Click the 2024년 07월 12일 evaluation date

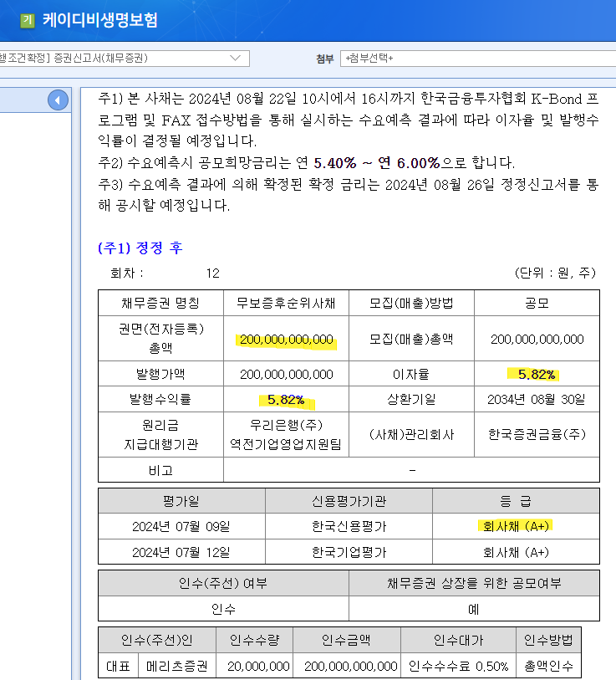coord(181,552)
